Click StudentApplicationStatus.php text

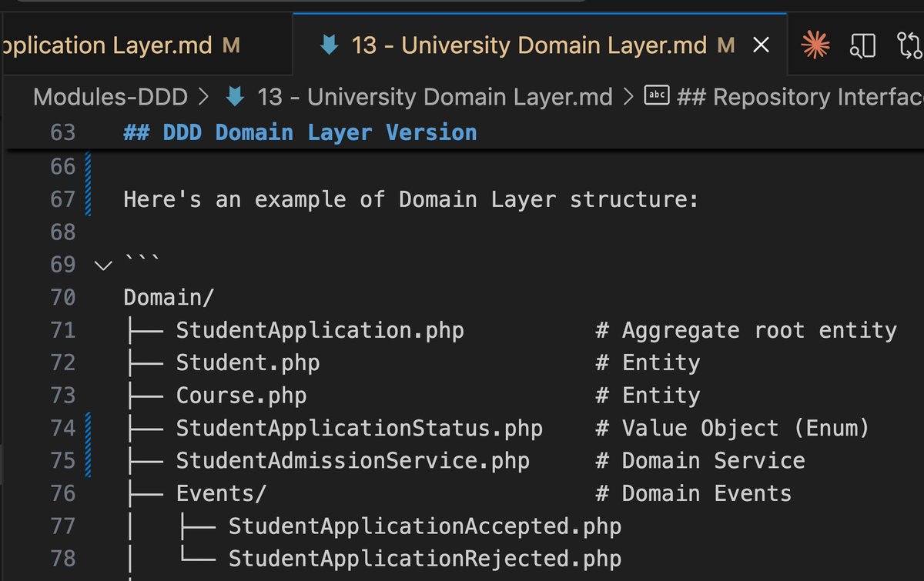[x=359, y=428]
